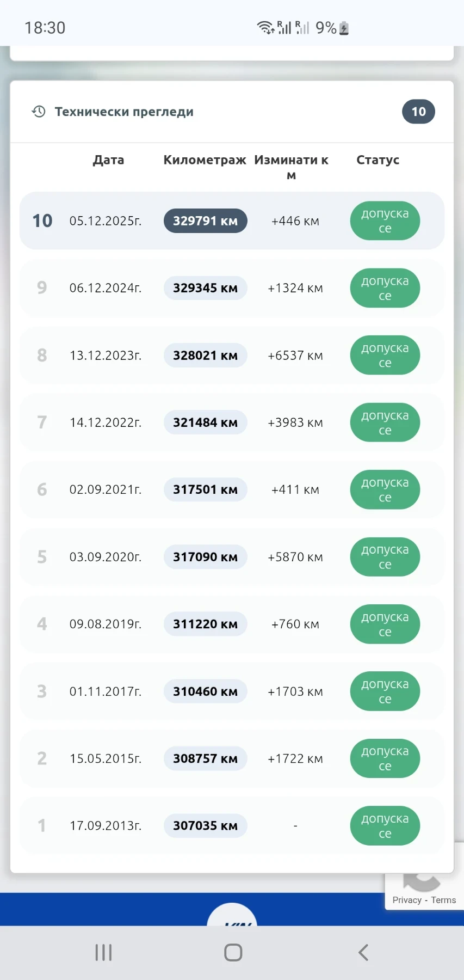Tap the battery icon in status bar
The width and height of the screenshot is (464, 980).
tap(344, 28)
